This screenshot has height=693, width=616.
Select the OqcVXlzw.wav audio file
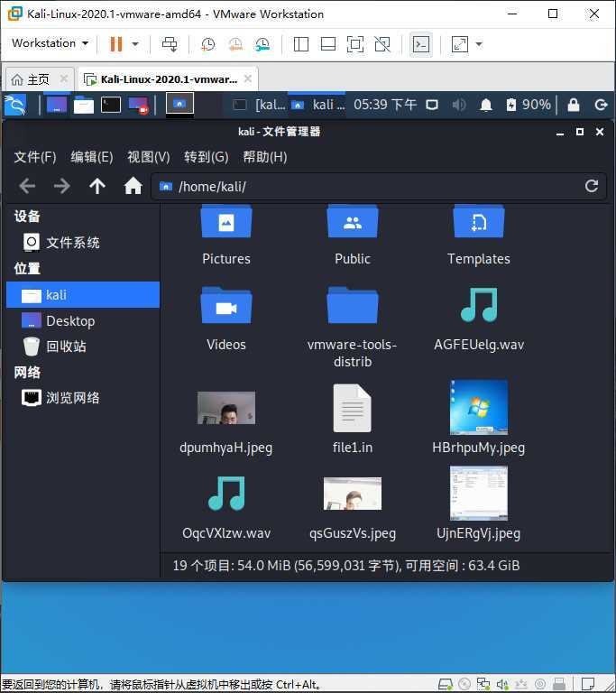[226, 508]
